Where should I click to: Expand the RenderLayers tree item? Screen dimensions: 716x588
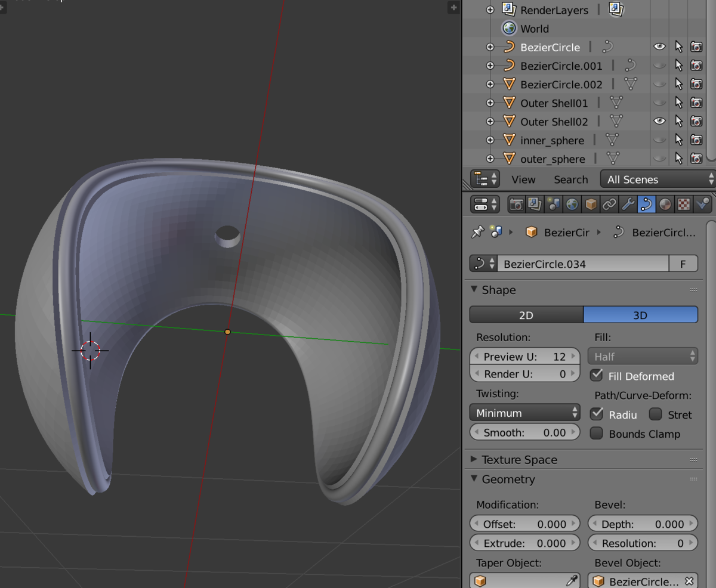click(x=490, y=10)
